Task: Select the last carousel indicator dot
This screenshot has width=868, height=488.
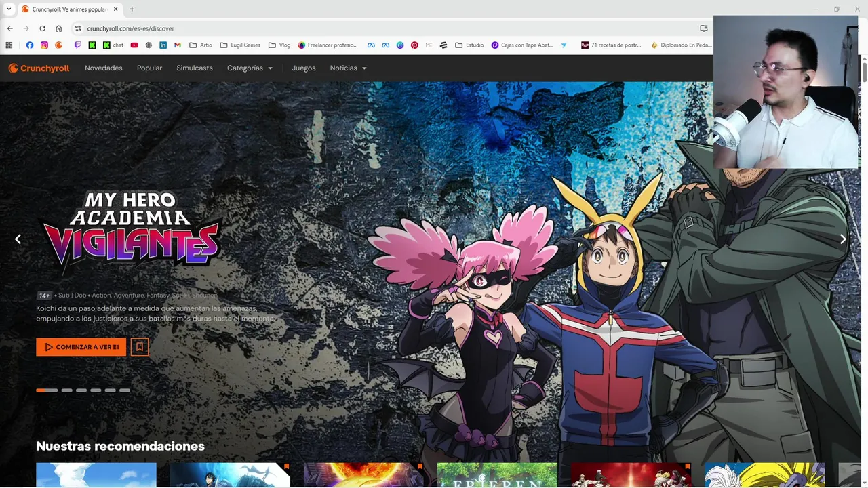Action: [125, 390]
